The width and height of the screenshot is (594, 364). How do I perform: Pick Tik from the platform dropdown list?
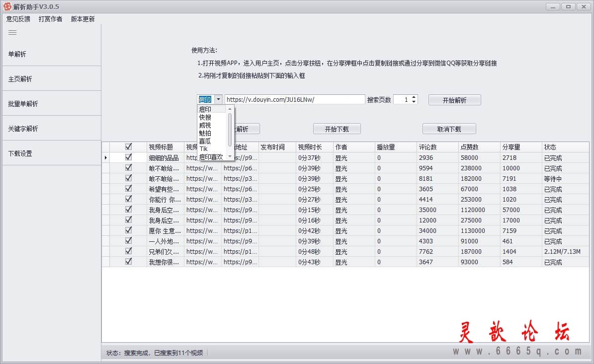point(212,148)
